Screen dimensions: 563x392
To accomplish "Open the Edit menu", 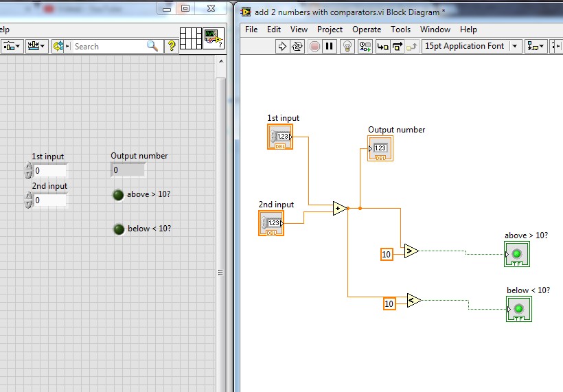I will (x=273, y=30).
